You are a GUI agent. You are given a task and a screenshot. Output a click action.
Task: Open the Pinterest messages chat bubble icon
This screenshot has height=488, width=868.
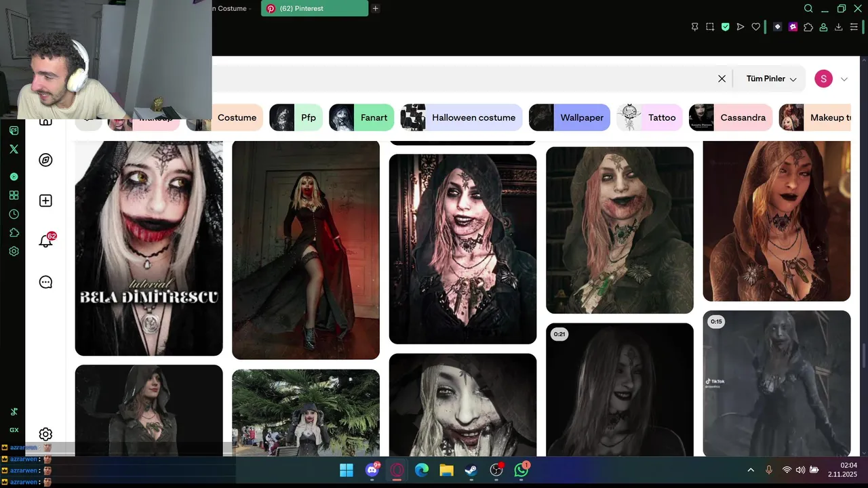45,282
